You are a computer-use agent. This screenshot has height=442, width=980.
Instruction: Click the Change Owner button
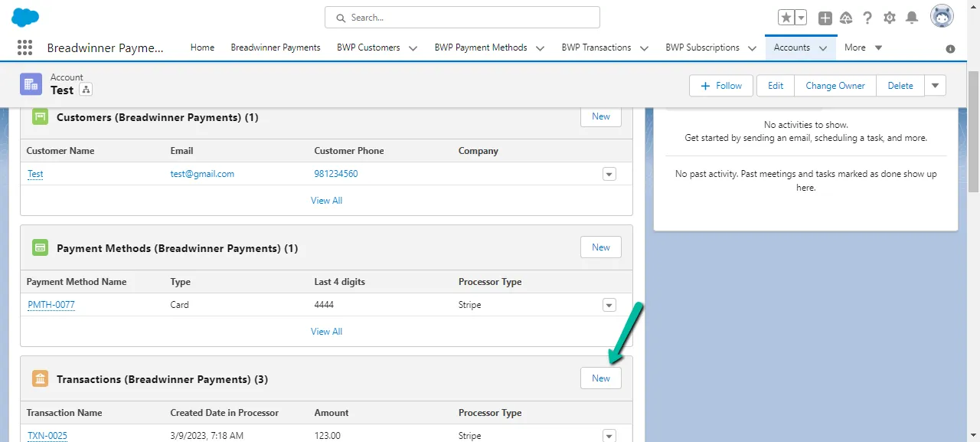[835, 86]
